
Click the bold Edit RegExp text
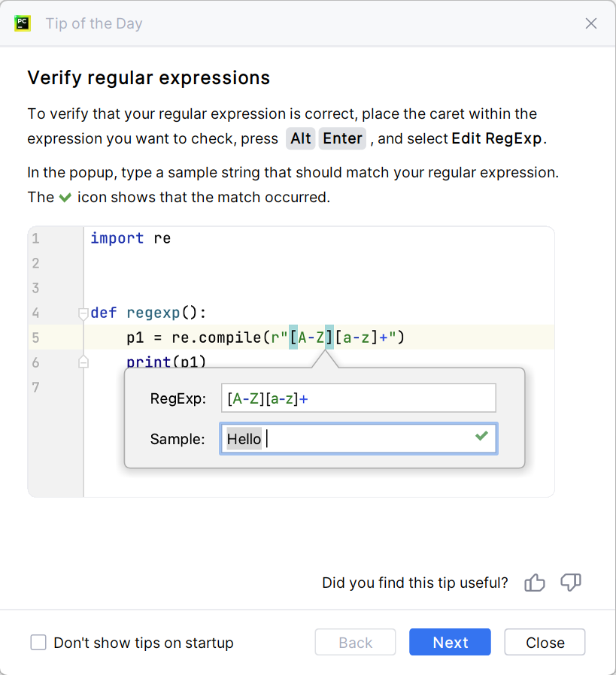click(497, 138)
